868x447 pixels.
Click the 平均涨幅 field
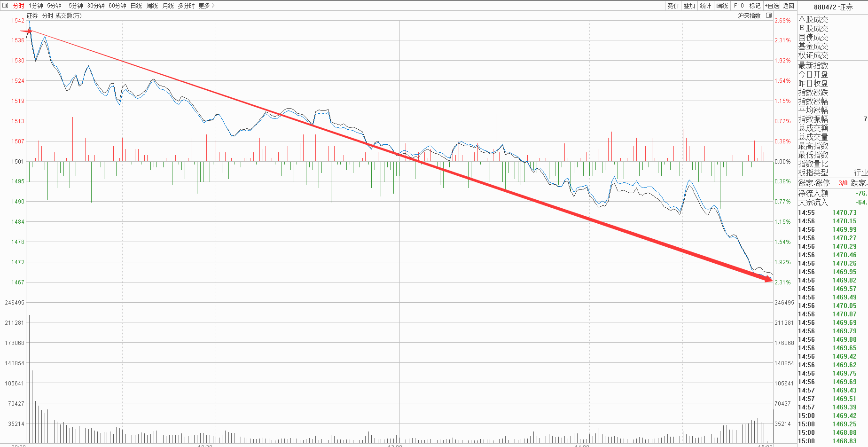[x=813, y=110]
